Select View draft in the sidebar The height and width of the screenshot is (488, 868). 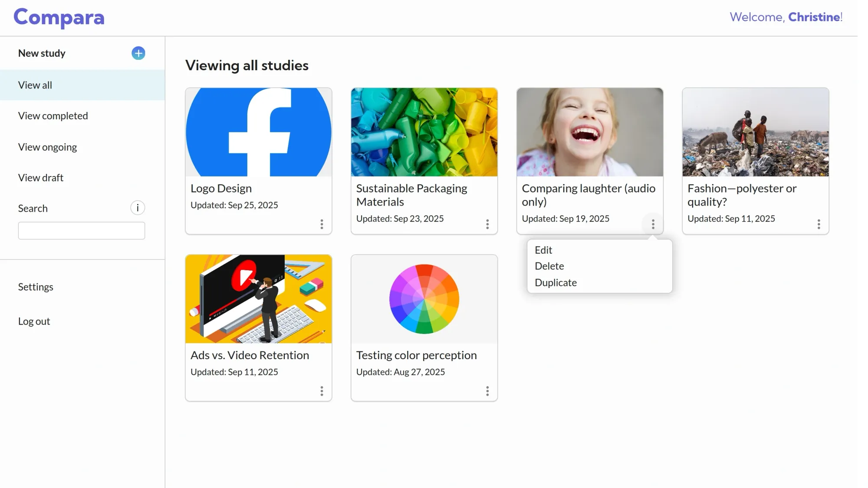pyautogui.click(x=41, y=178)
